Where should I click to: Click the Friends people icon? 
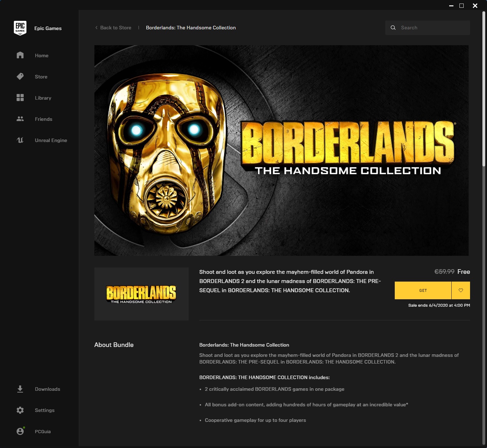(20, 119)
